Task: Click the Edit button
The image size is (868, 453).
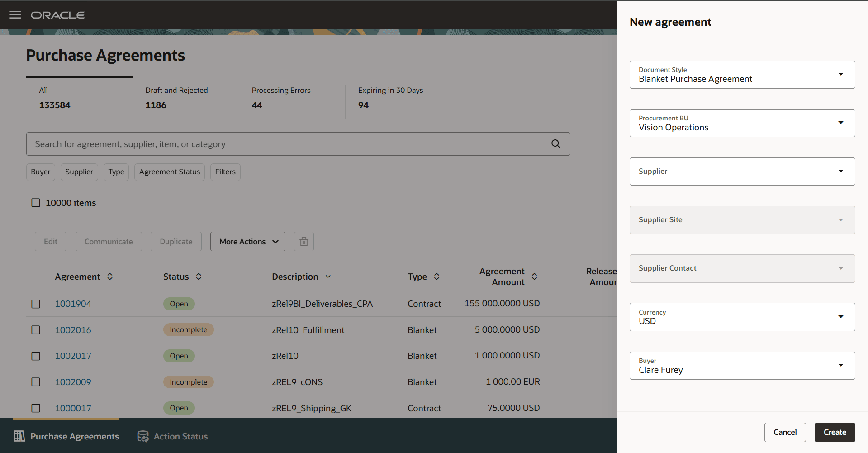Action: pyautogui.click(x=51, y=242)
